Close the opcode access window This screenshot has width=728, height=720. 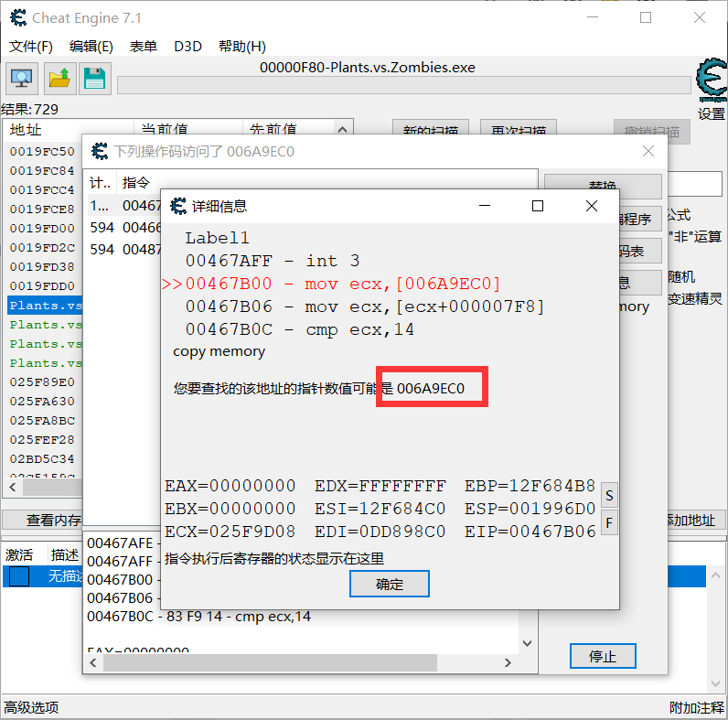648,151
